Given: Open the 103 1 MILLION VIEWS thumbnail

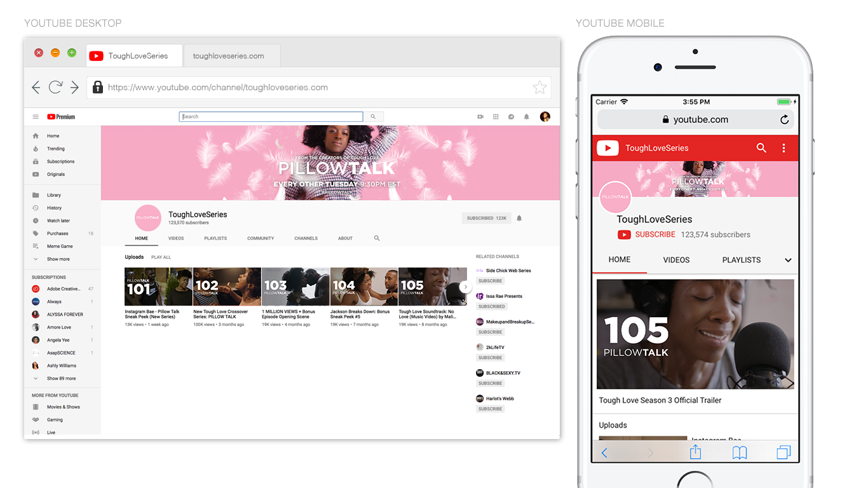Looking at the screenshot, I should [295, 287].
